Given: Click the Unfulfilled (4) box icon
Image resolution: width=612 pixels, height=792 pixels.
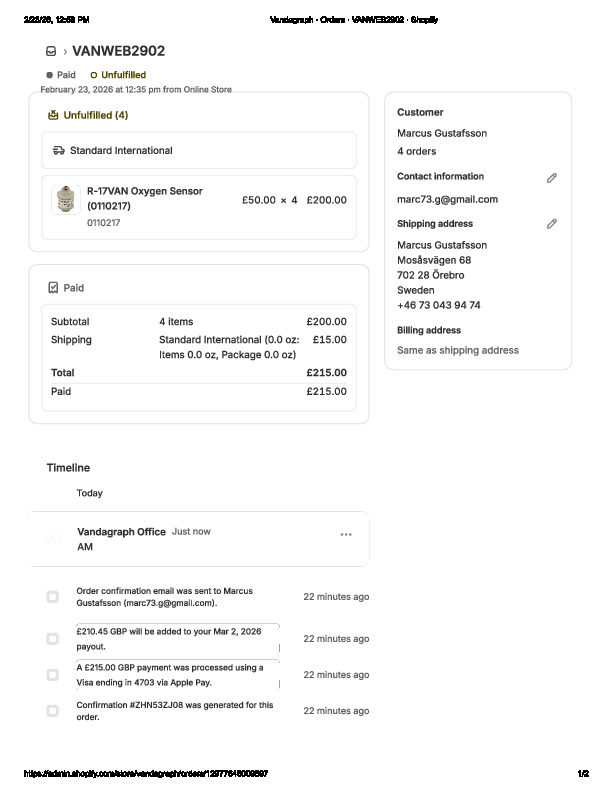Looking at the screenshot, I should pos(53,115).
